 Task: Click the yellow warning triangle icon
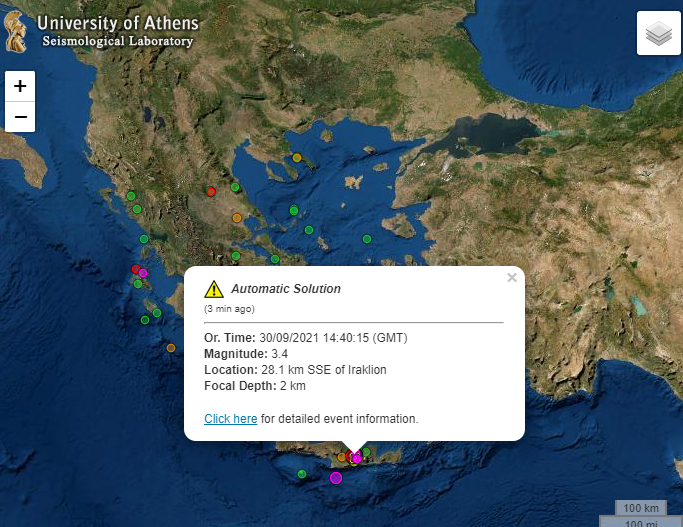214,289
